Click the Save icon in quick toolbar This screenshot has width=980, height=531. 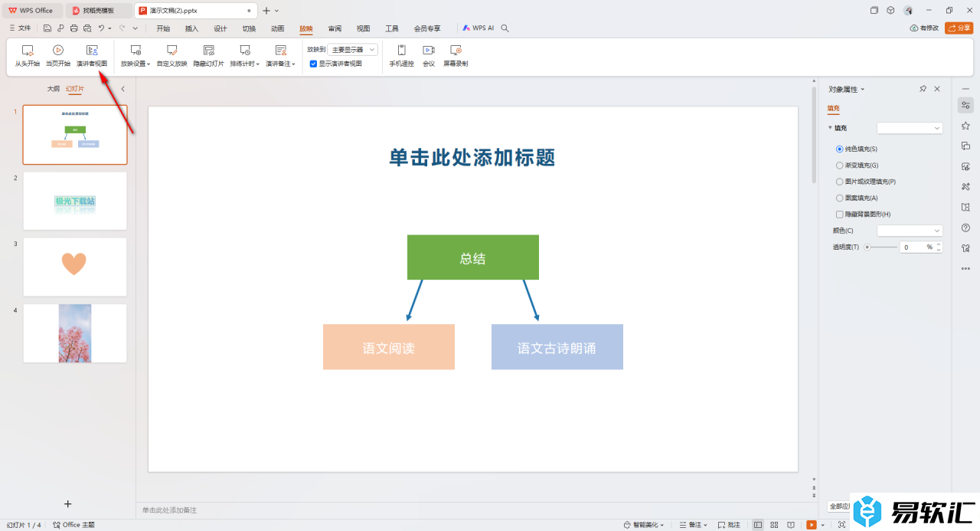[47, 28]
